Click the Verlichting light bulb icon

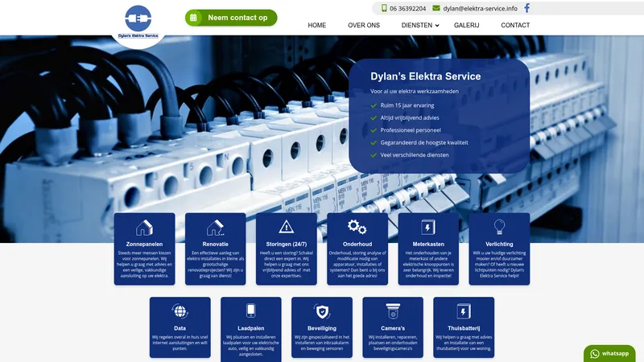[499, 227]
